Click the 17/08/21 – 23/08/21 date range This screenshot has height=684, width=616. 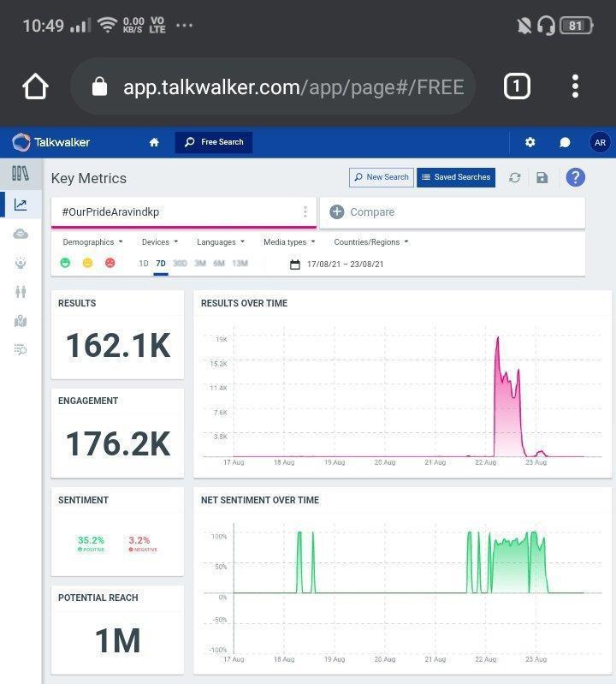tap(345, 265)
